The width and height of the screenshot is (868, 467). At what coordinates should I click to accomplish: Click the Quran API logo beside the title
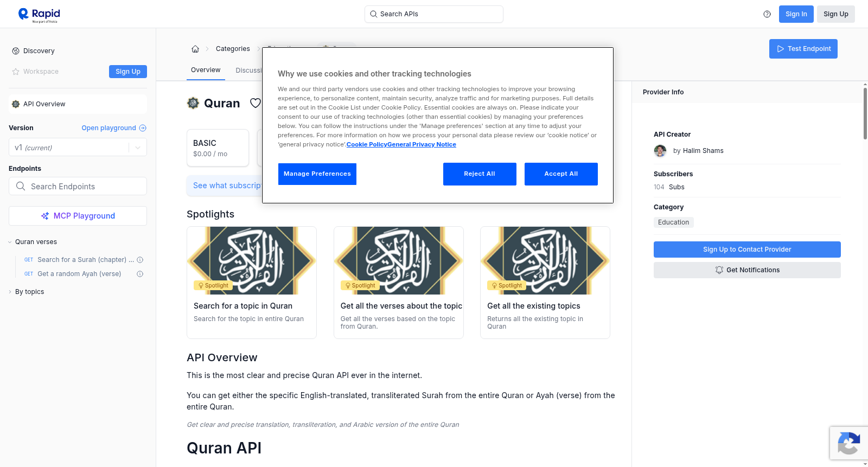(193, 103)
